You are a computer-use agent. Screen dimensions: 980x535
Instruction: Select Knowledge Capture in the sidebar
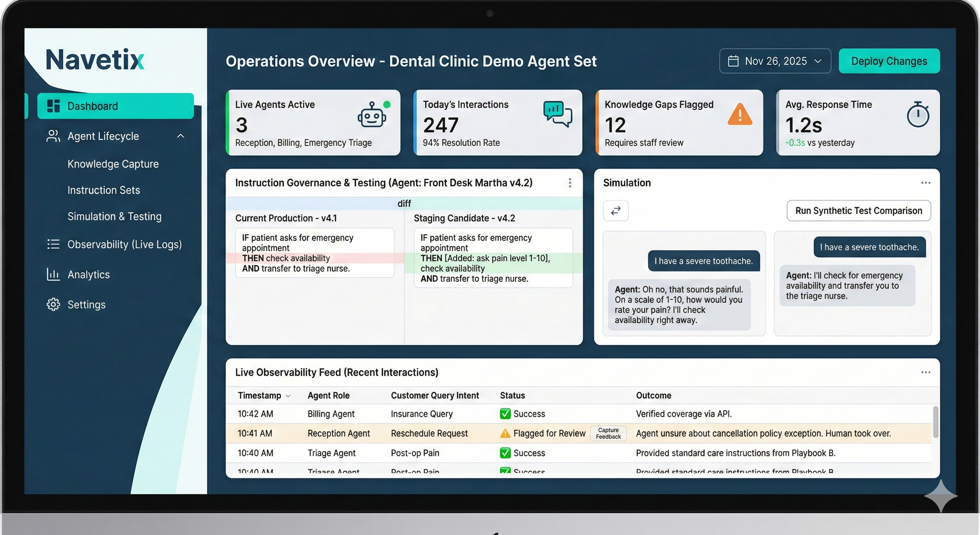(113, 164)
